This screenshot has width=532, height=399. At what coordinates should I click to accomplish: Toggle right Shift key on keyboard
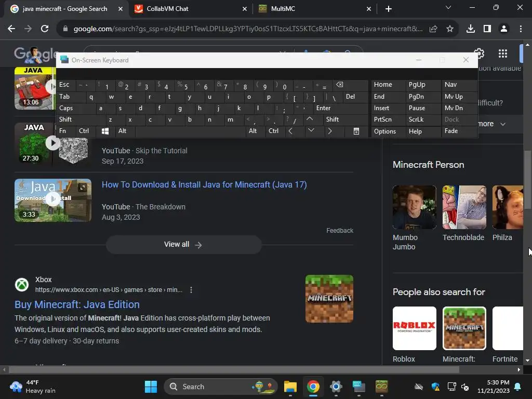(x=345, y=119)
